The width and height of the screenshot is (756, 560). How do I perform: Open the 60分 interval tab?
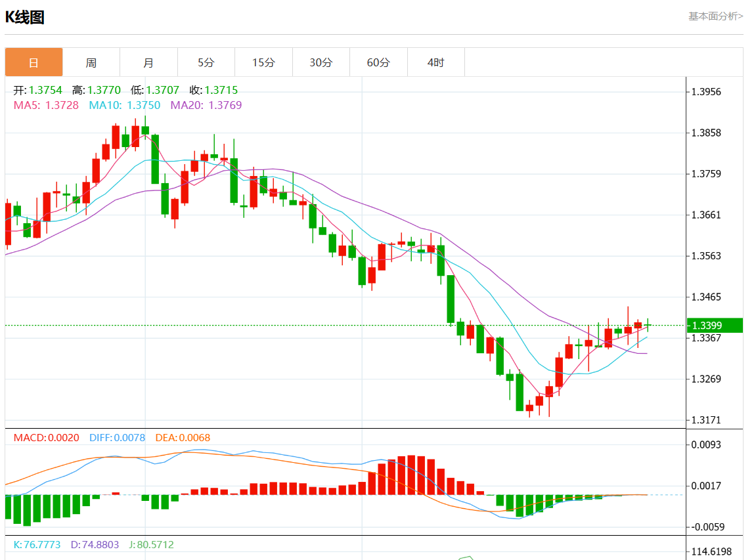378,62
